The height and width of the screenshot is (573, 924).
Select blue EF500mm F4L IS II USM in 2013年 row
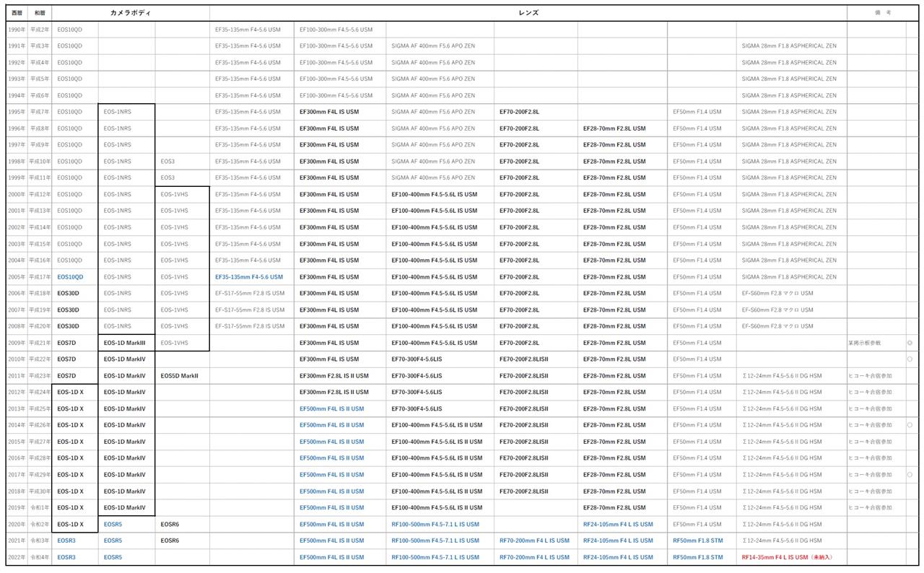[x=332, y=409]
